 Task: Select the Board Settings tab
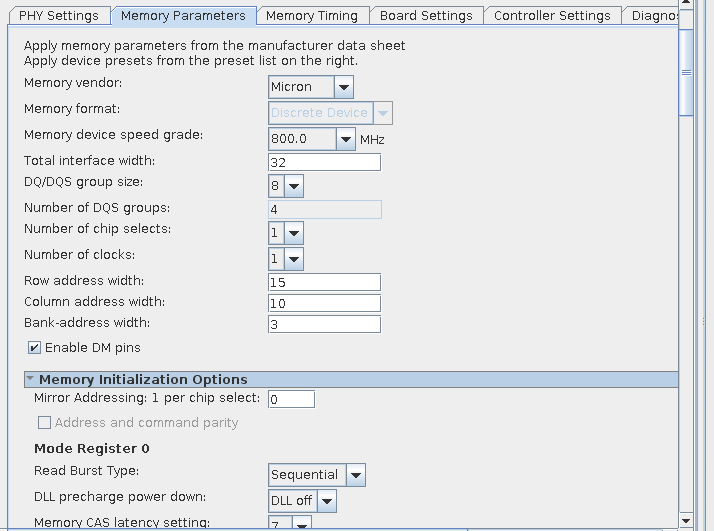click(425, 16)
